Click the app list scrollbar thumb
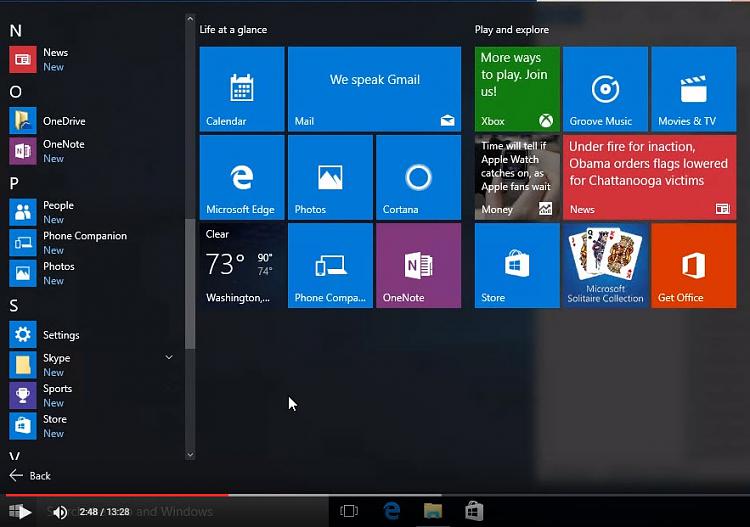 coord(190,284)
